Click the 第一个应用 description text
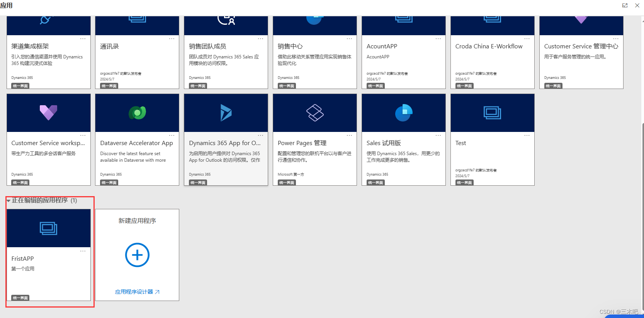The image size is (644, 318). coord(23,268)
